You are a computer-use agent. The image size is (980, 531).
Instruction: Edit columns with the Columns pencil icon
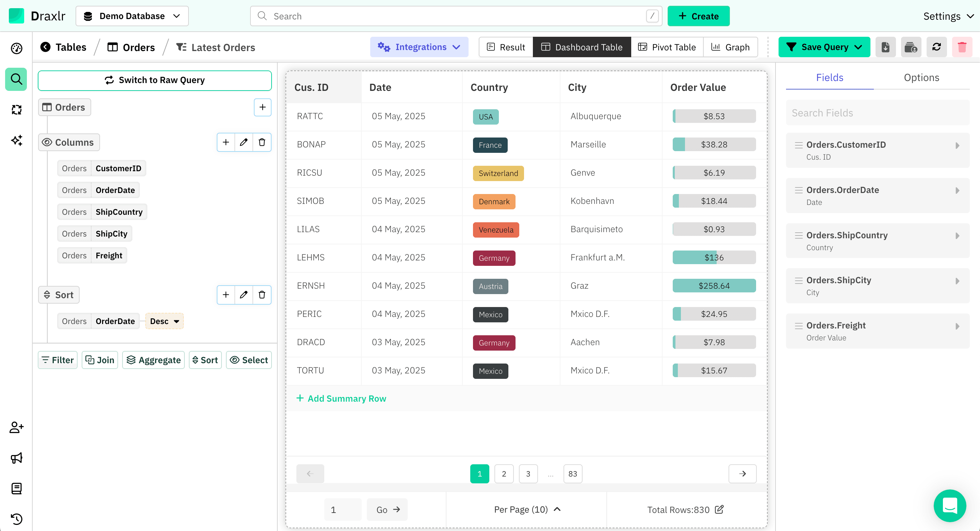point(244,142)
